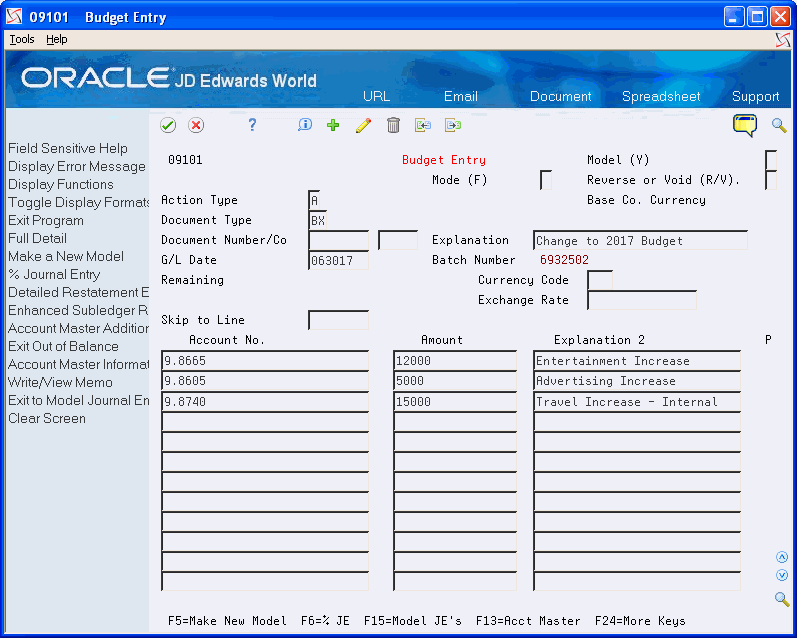Click the scroll up arrow at bottom right
Viewport: 797px width, 638px height.
coord(782,557)
